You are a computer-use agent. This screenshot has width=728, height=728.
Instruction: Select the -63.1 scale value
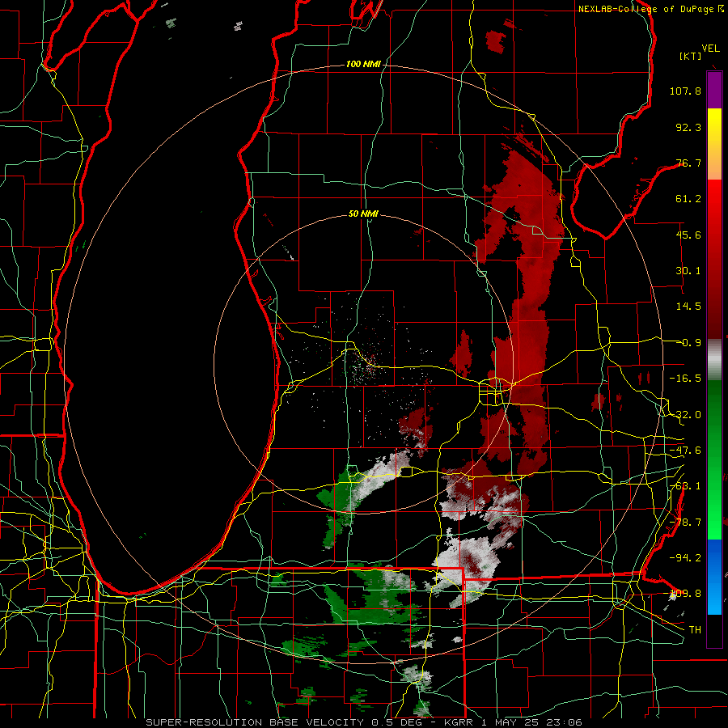(685, 486)
